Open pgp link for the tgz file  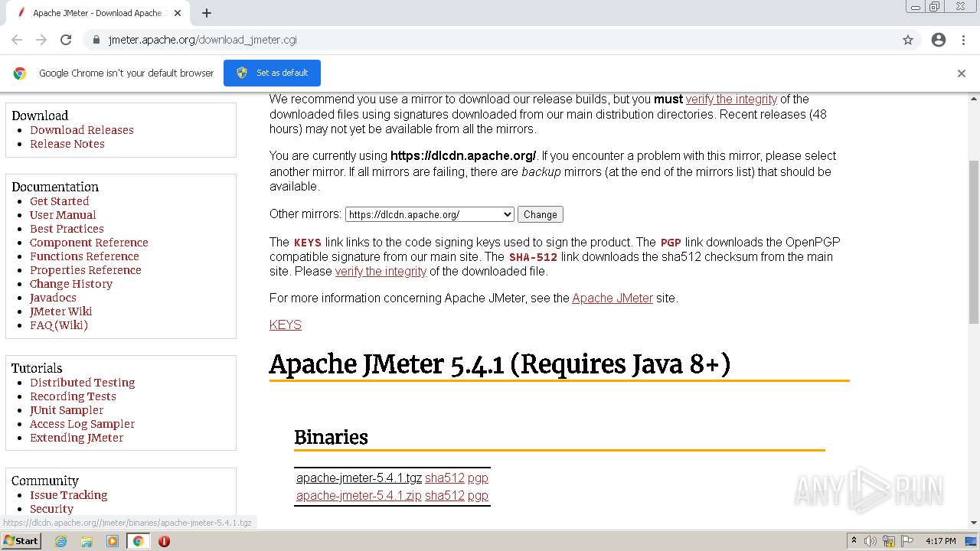478,478
